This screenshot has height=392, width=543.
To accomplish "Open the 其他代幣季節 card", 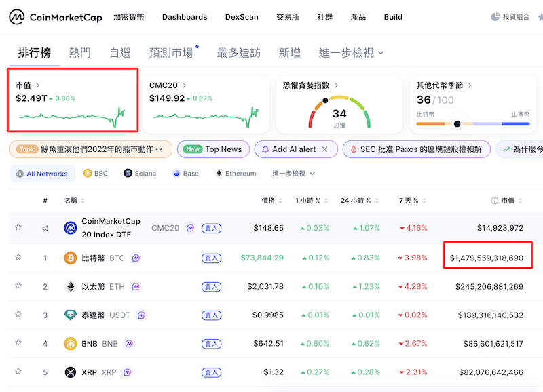I will (x=473, y=104).
